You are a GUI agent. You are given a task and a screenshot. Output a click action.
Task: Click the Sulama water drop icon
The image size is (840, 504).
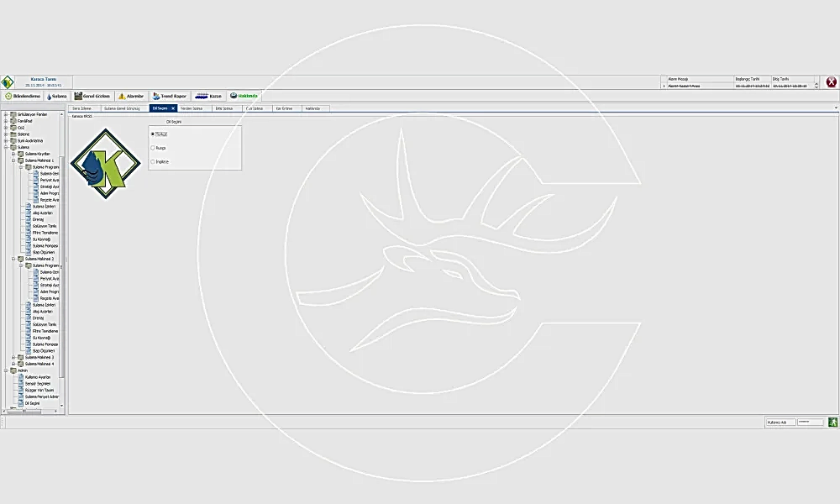click(x=49, y=97)
